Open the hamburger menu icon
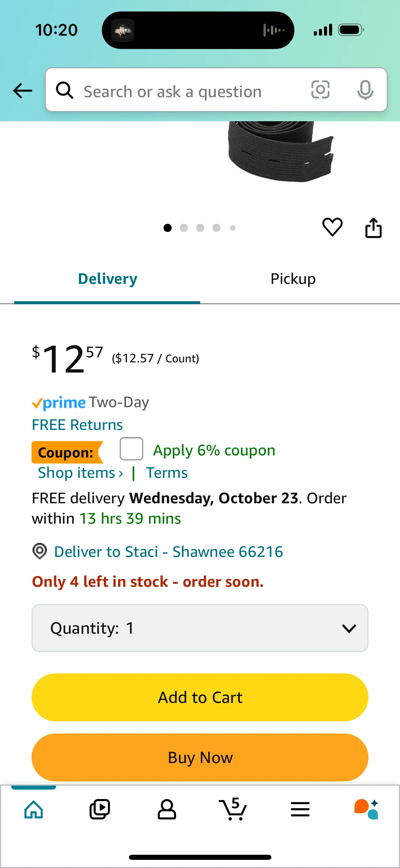The width and height of the screenshot is (400, 868). tap(300, 810)
